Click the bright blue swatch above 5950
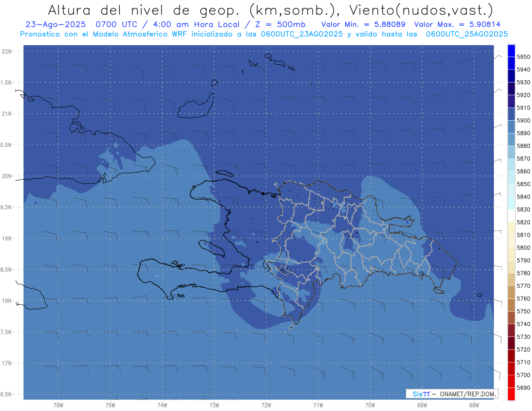532x411 pixels. (x=511, y=51)
